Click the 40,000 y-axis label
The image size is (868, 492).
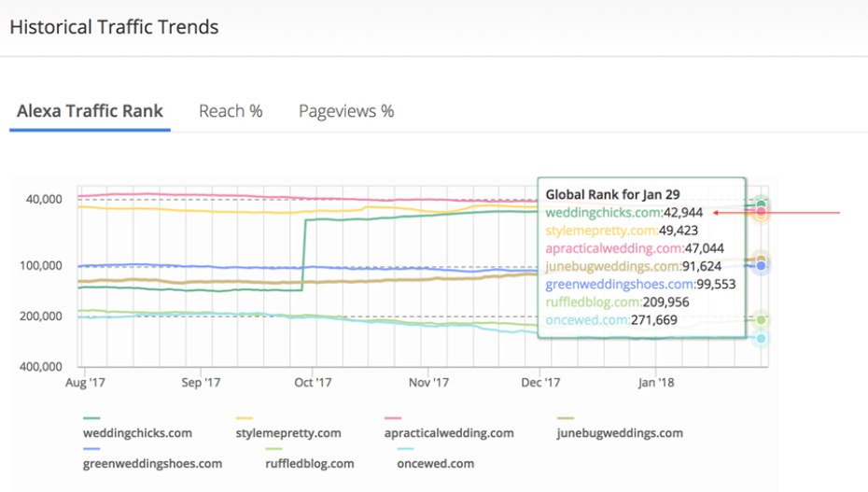point(44,199)
